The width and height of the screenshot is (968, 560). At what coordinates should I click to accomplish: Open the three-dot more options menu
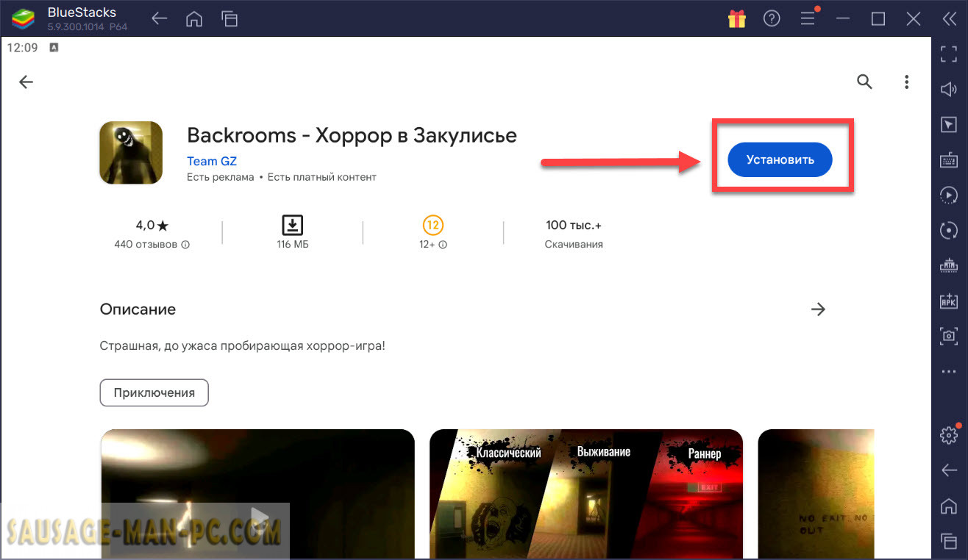pyautogui.click(x=907, y=82)
